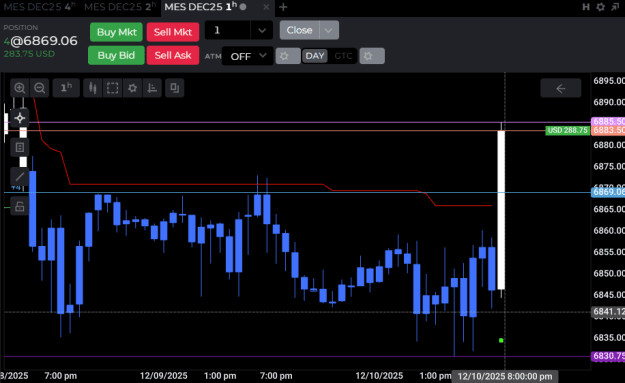Switch to MES DEC25 4h tab
Image resolution: width=625 pixels, height=383 pixels.
coord(39,7)
